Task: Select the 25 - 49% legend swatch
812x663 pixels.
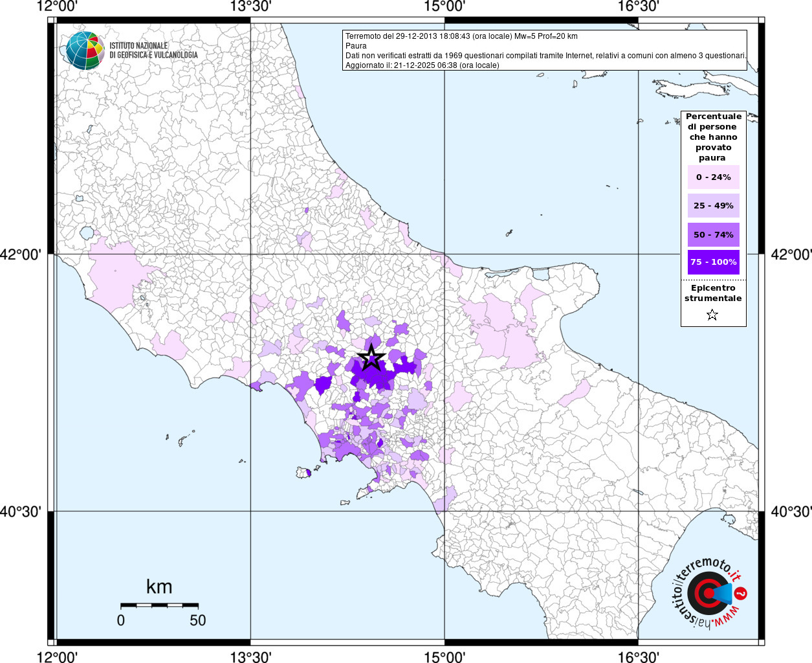Action: [713, 206]
